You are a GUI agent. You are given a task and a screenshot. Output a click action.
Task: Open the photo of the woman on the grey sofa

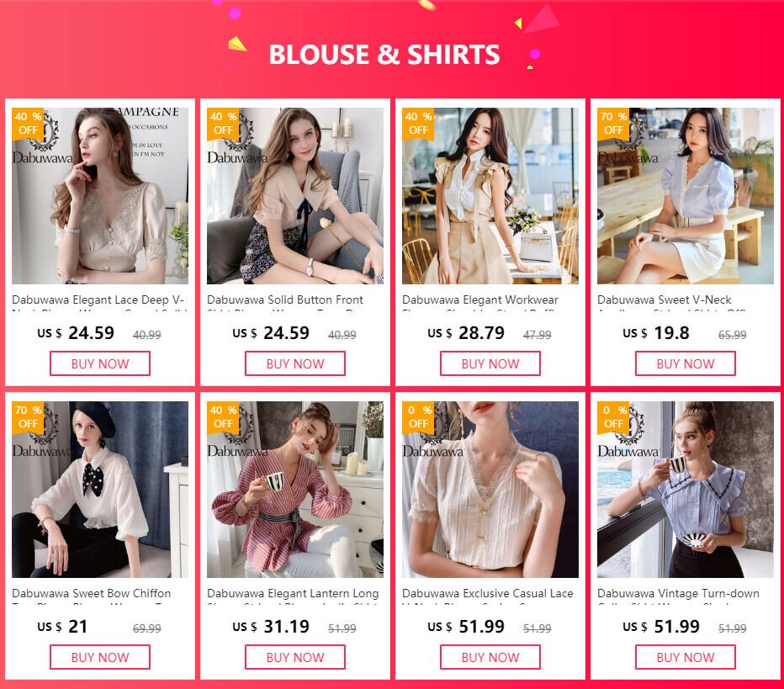click(x=295, y=196)
